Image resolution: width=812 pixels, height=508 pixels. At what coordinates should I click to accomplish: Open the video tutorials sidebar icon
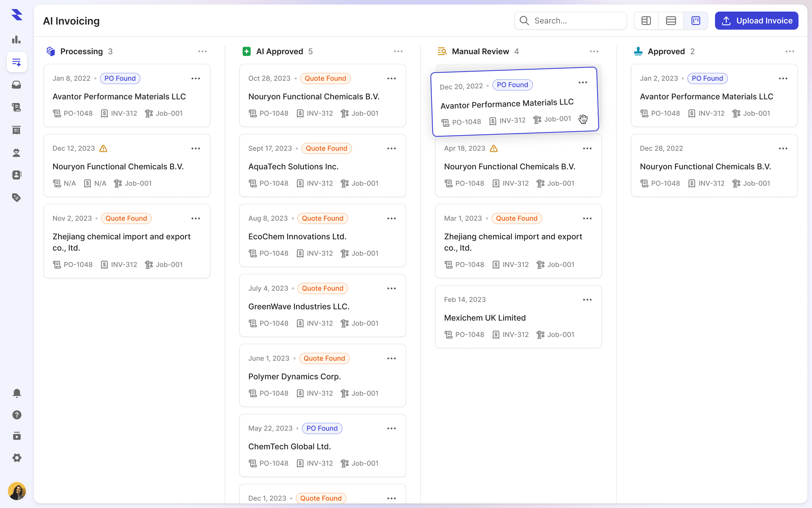click(17, 436)
